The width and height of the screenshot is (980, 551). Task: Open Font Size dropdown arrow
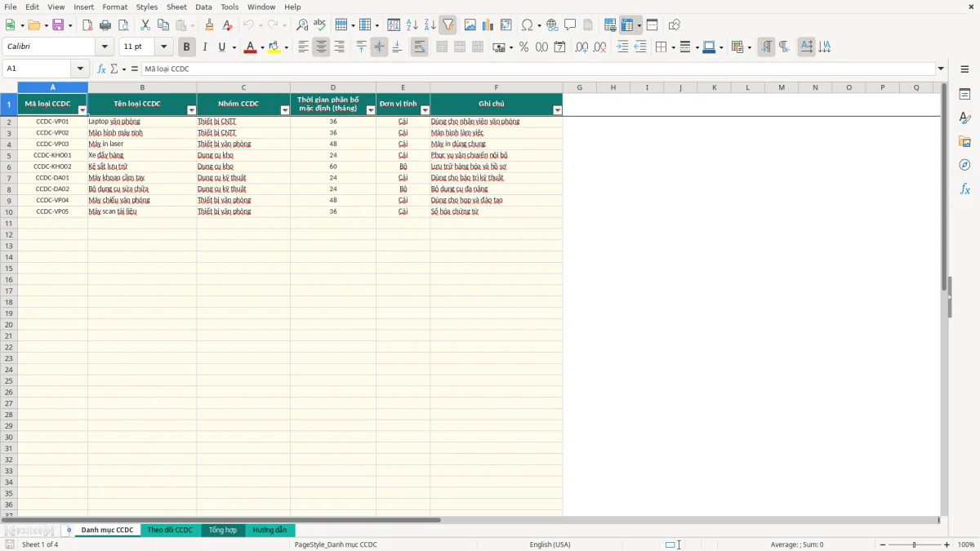click(163, 47)
